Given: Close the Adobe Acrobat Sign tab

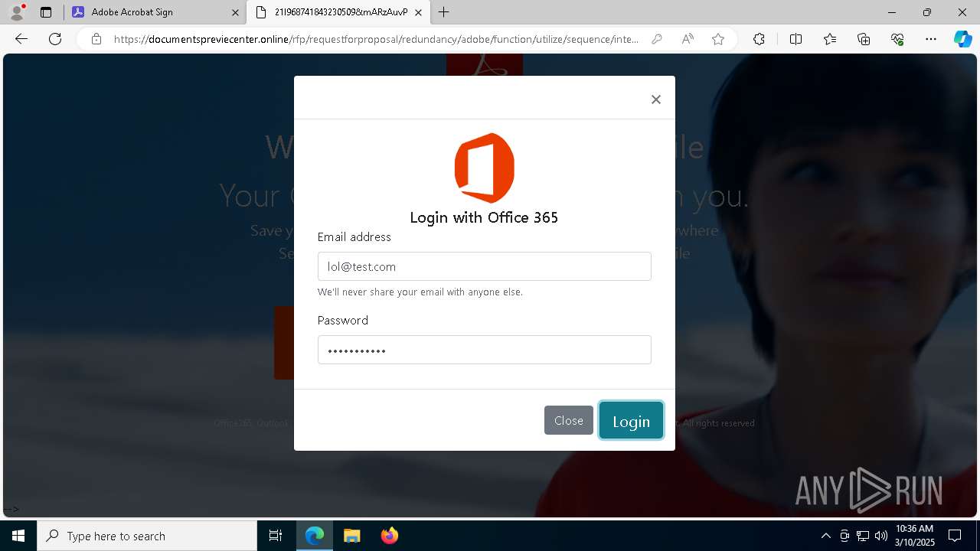Looking at the screenshot, I should (x=235, y=12).
